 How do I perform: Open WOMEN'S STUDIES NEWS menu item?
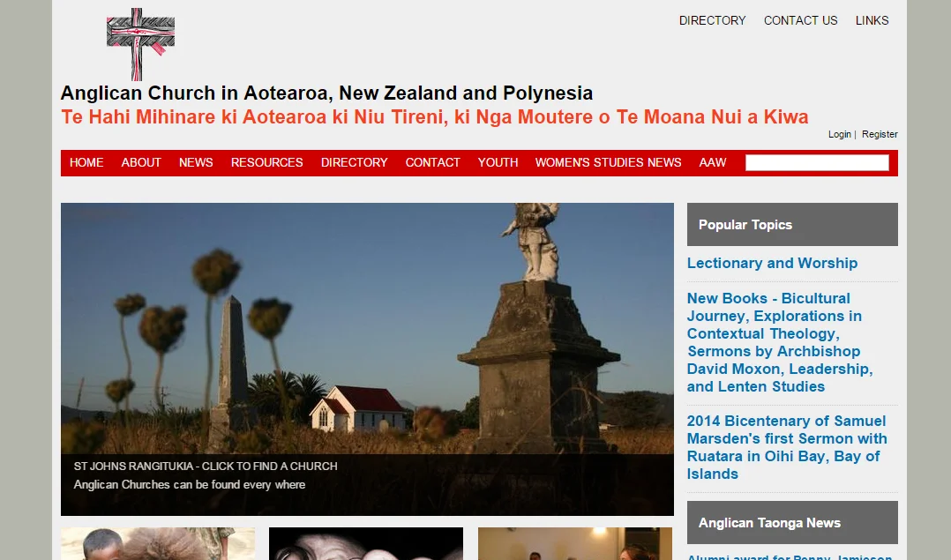coord(609,162)
